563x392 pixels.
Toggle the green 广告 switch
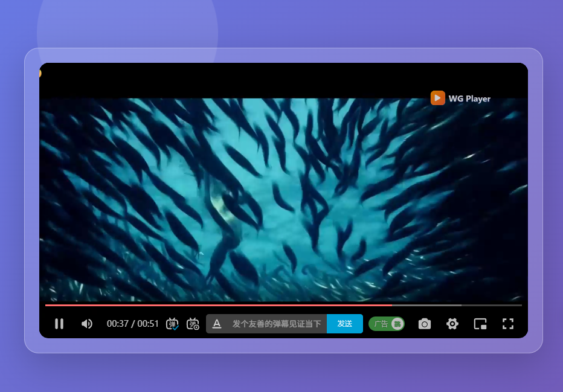tap(387, 324)
